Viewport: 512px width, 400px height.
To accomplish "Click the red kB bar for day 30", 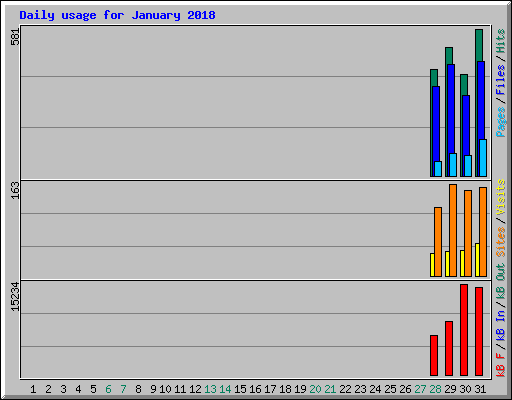I will pyautogui.click(x=464, y=330).
